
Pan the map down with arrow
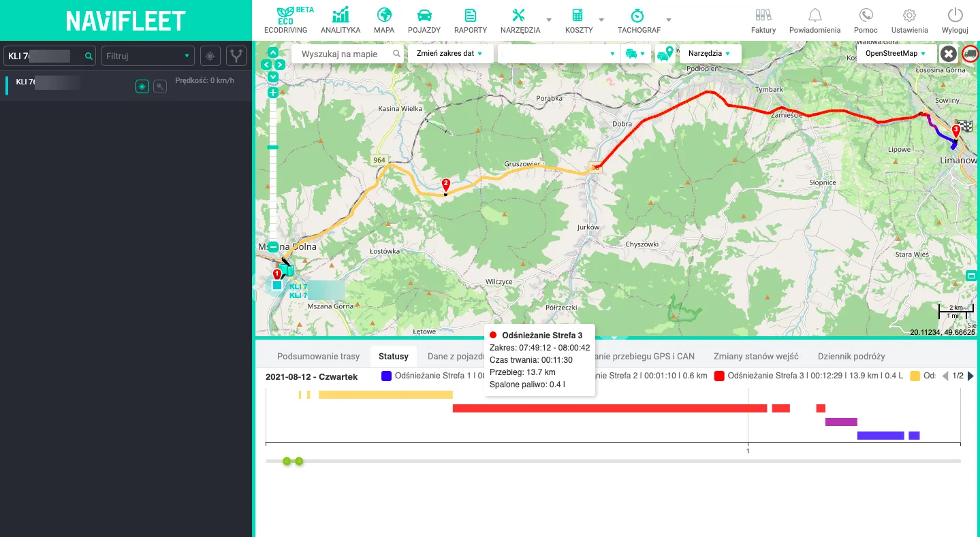[x=273, y=77]
